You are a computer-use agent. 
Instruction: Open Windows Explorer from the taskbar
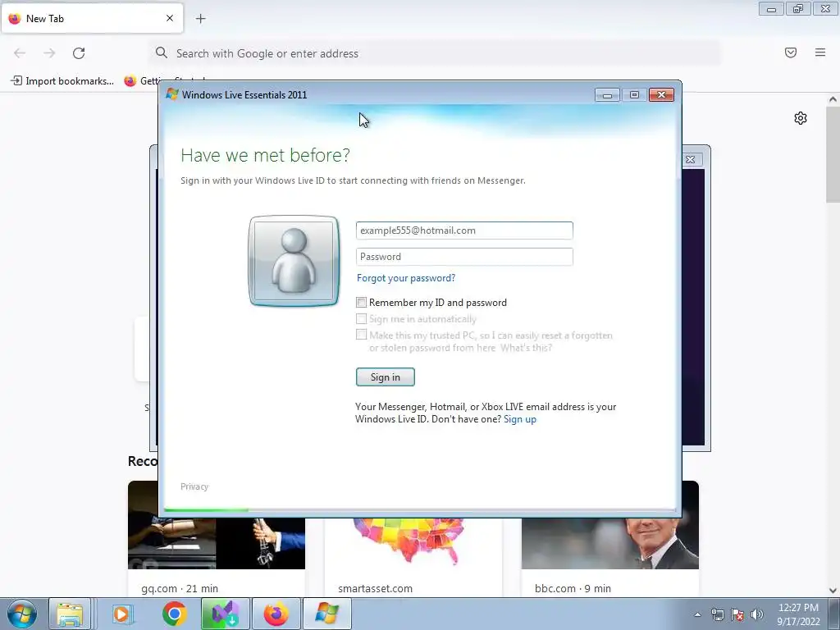pos(70,614)
